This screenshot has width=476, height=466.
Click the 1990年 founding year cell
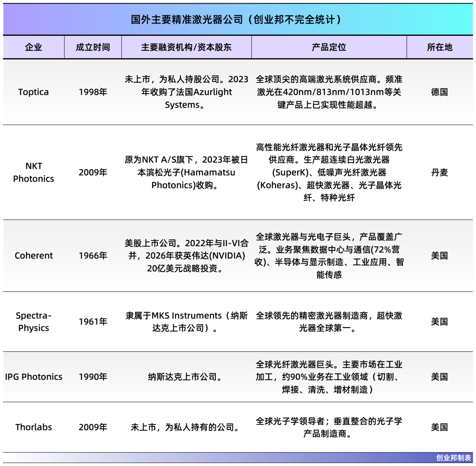(93, 377)
